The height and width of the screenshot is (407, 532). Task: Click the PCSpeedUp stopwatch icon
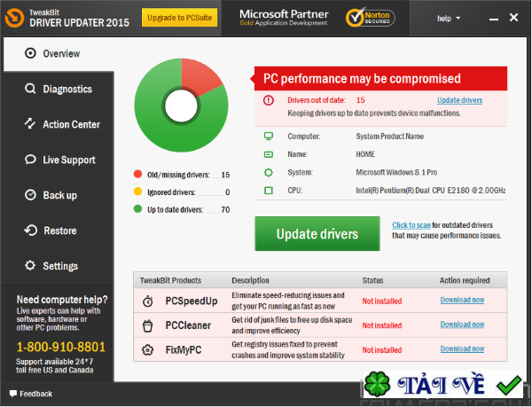147,301
